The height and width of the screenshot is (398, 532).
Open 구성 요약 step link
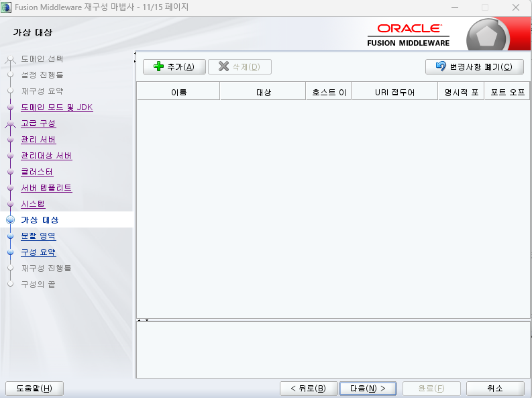(38, 252)
